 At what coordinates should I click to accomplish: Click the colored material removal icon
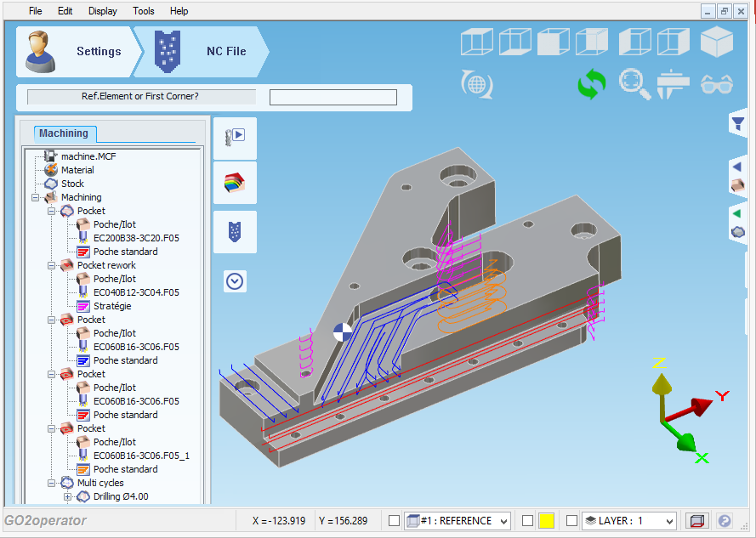[235, 184]
